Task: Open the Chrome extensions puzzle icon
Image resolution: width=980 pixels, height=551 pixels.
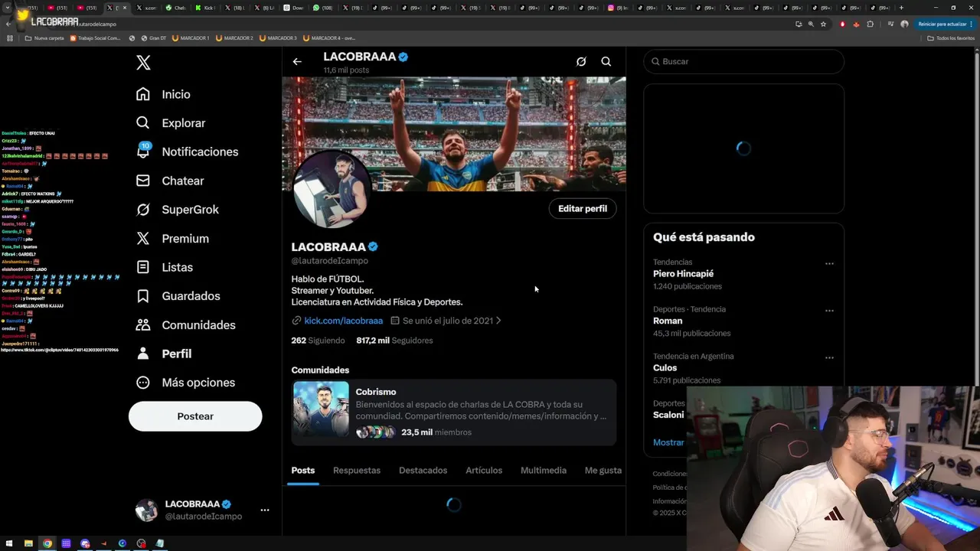Action: point(871,24)
